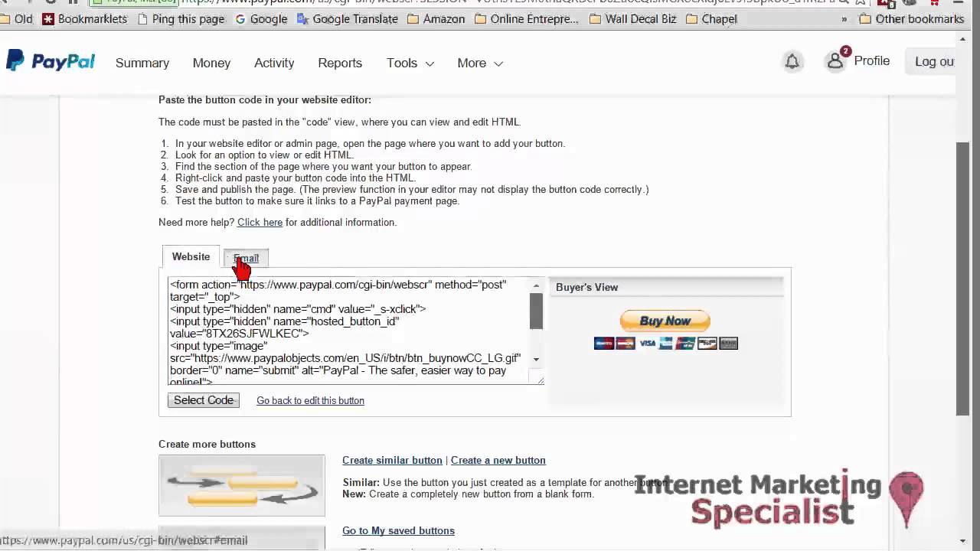Viewport: 980px width, 551px height.
Task: Expand the Tools dropdown
Action: 410,63
